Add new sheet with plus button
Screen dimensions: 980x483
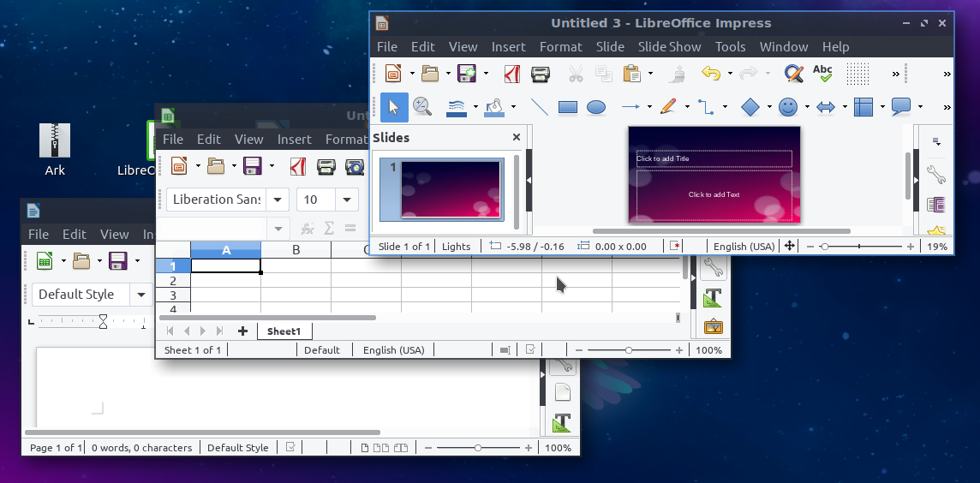click(x=243, y=331)
